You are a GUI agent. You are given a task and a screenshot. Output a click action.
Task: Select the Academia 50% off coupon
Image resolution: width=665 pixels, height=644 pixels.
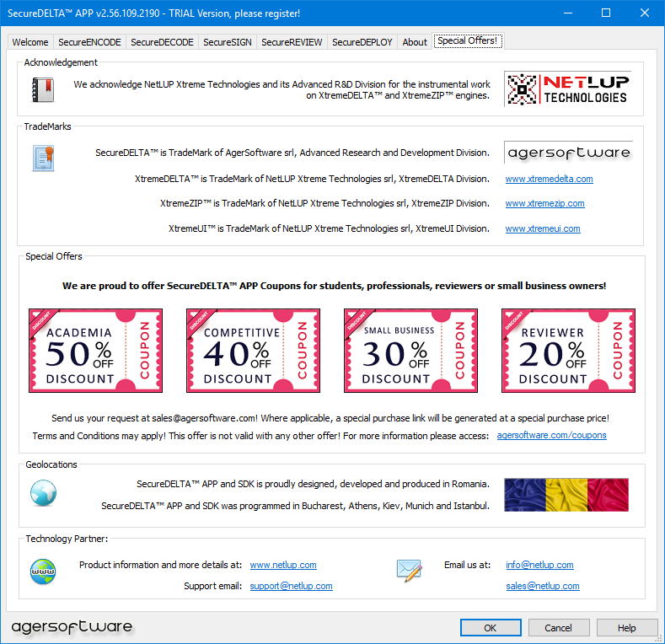[95, 351]
